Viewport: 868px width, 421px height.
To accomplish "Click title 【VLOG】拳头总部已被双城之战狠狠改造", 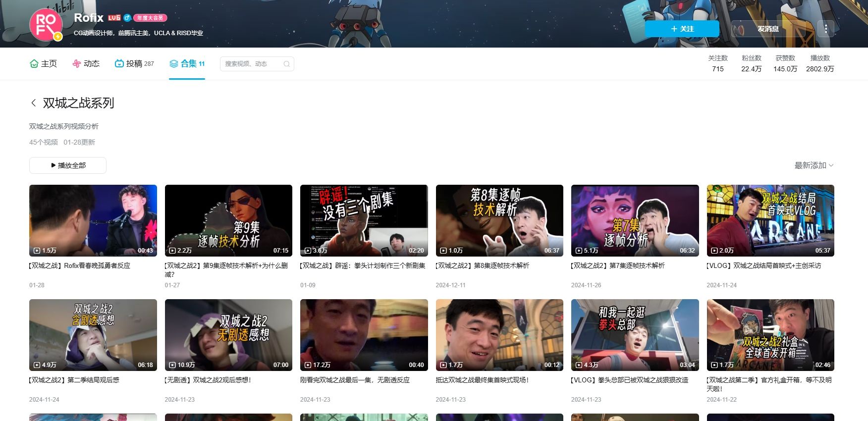I will pyautogui.click(x=630, y=380).
